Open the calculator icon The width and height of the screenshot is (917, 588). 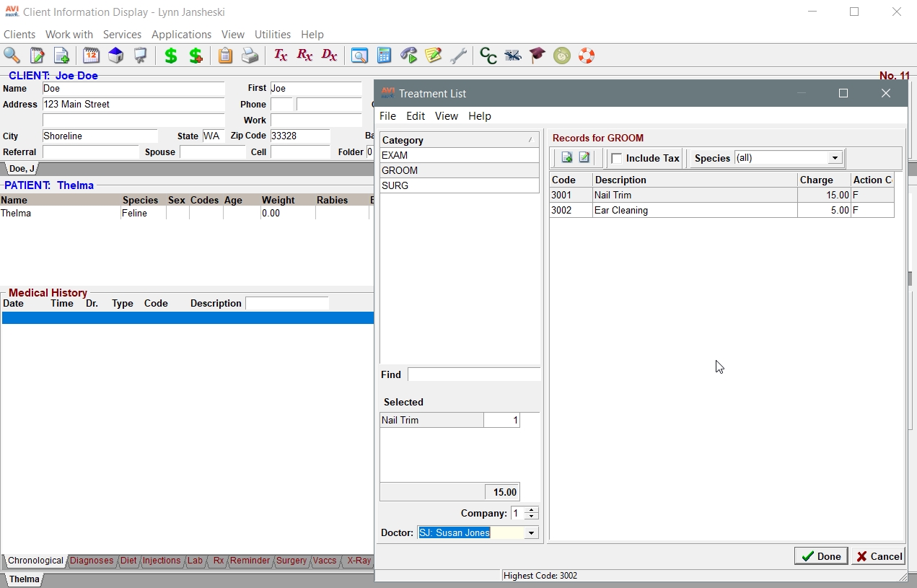click(x=384, y=56)
